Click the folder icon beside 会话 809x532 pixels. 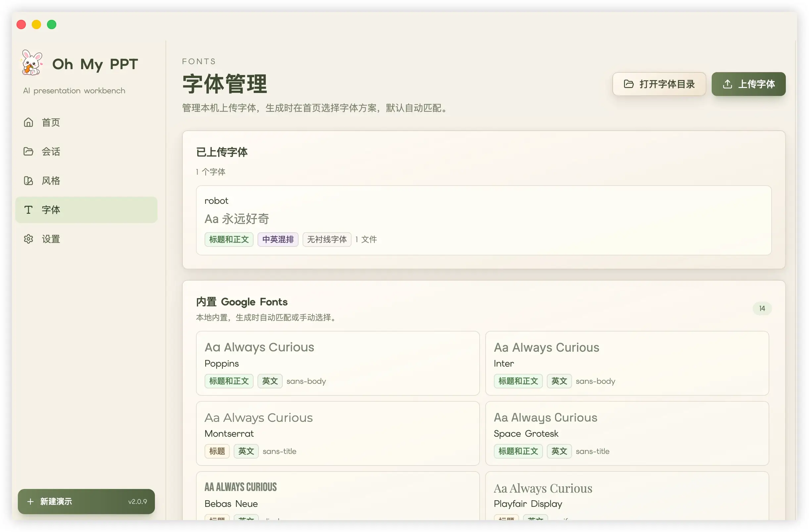pos(28,152)
